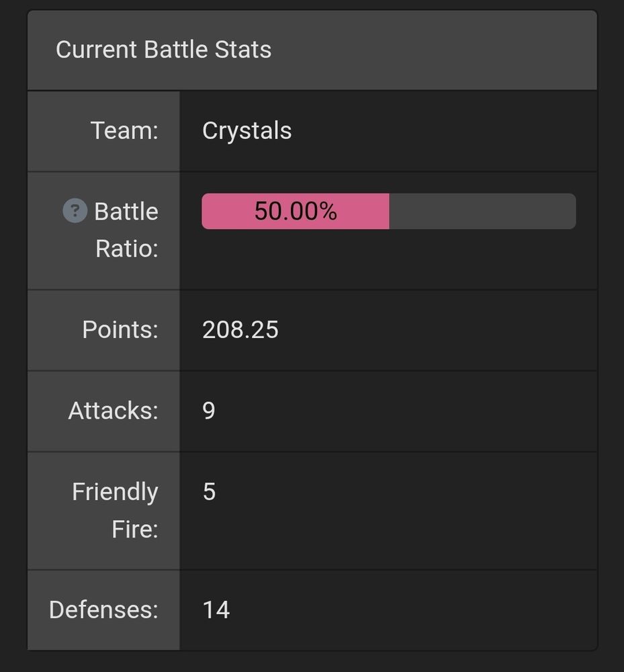This screenshot has height=672, width=624.
Task: Click the "Attacks:" row label
Action: (113, 411)
